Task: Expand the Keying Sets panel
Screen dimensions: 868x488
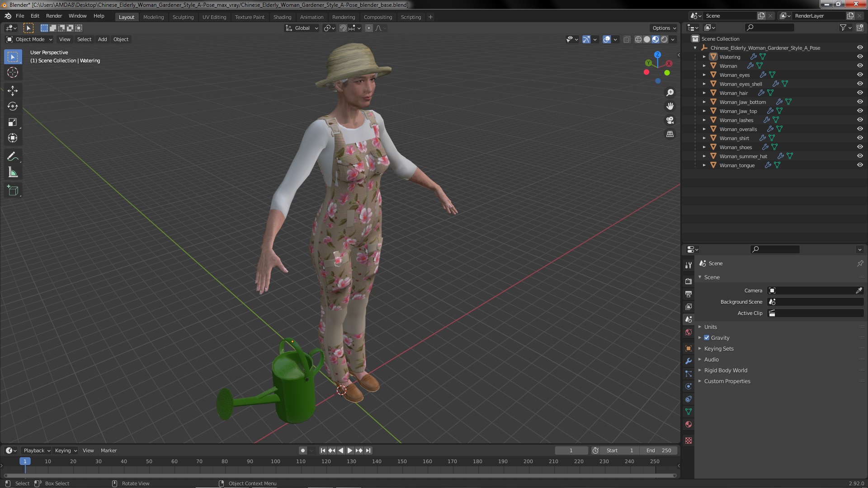Action: pyautogui.click(x=718, y=348)
